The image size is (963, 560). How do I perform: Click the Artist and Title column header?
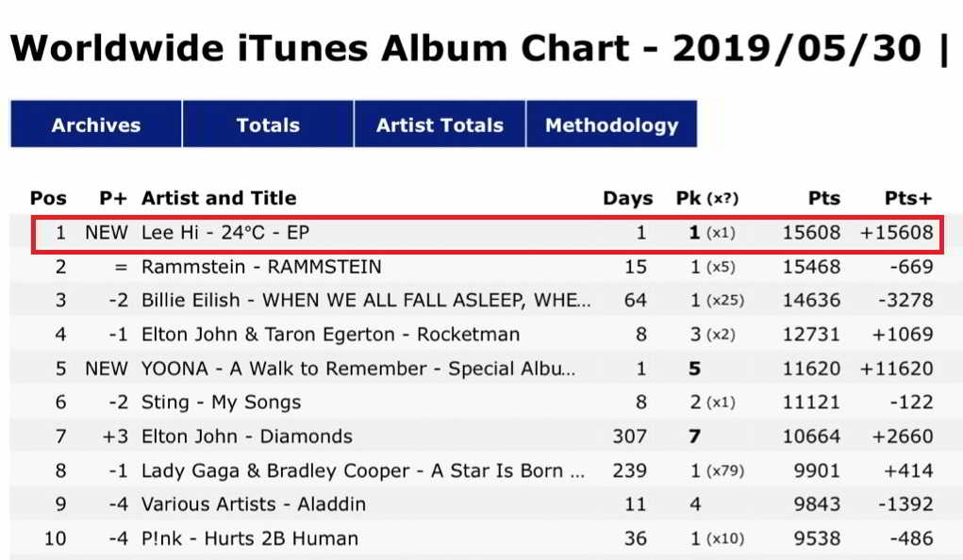pos(218,198)
